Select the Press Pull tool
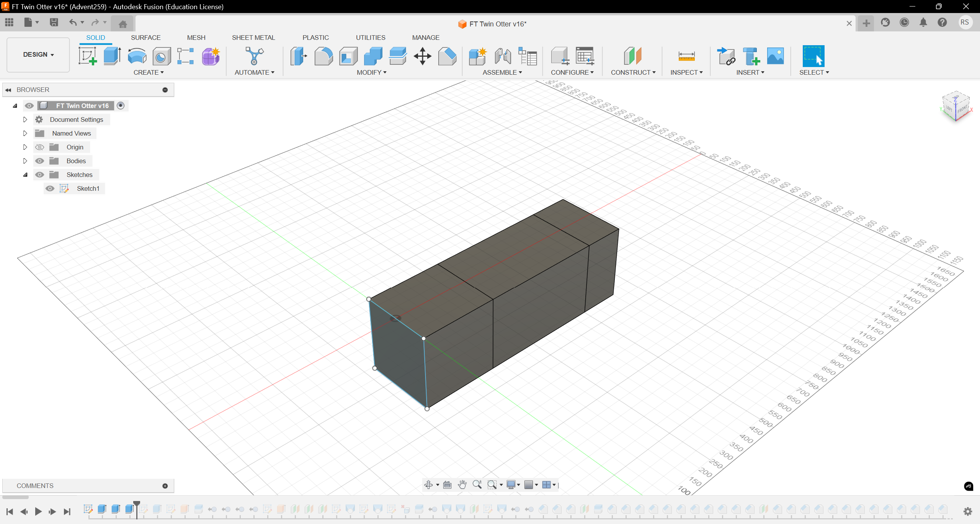980x524 pixels. click(299, 56)
